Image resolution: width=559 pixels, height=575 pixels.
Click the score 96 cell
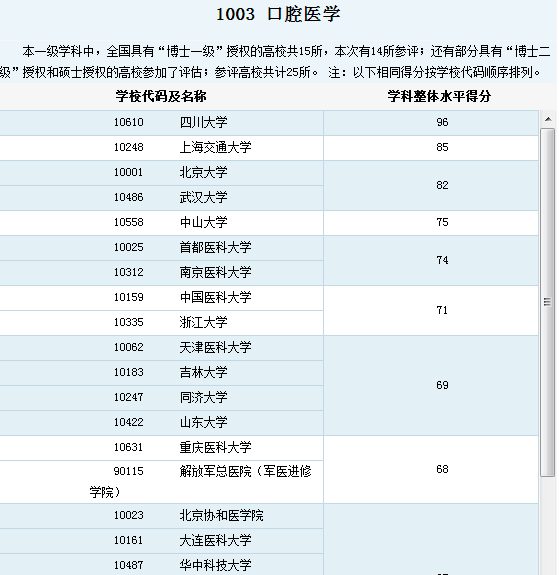pyautogui.click(x=431, y=123)
